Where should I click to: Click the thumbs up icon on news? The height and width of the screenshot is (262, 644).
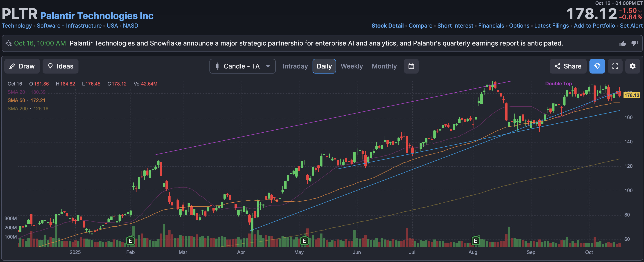click(622, 43)
